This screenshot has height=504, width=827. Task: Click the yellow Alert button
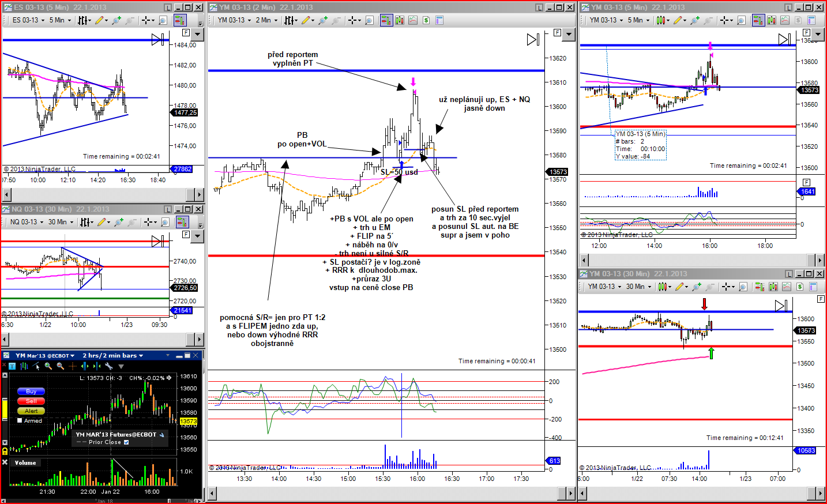coord(31,411)
